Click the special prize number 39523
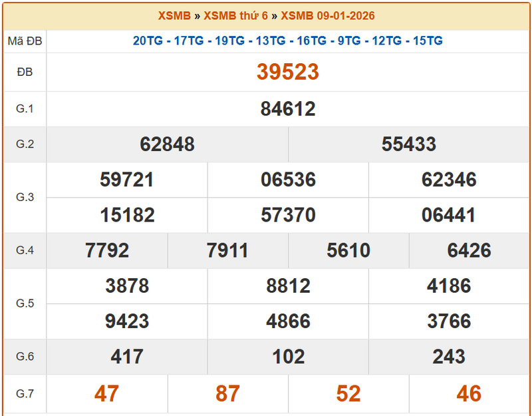Image resolution: width=532 pixels, height=416 pixels. [x=288, y=72]
